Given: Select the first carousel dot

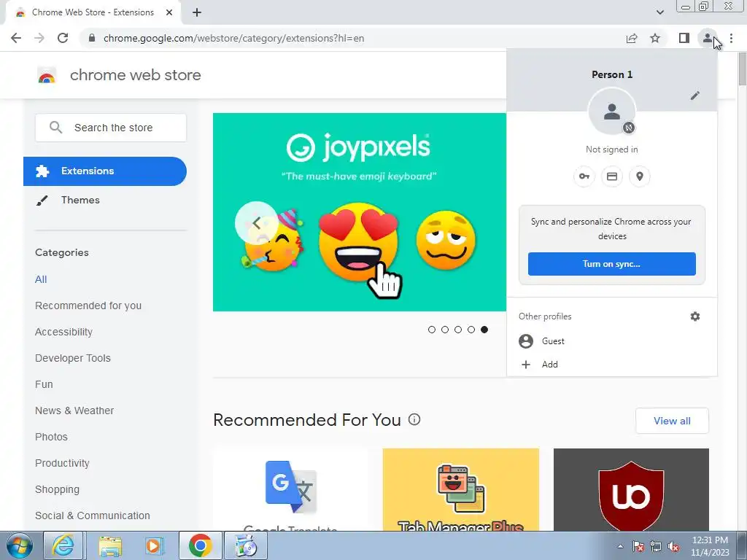Looking at the screenshot, I should 432,330.
